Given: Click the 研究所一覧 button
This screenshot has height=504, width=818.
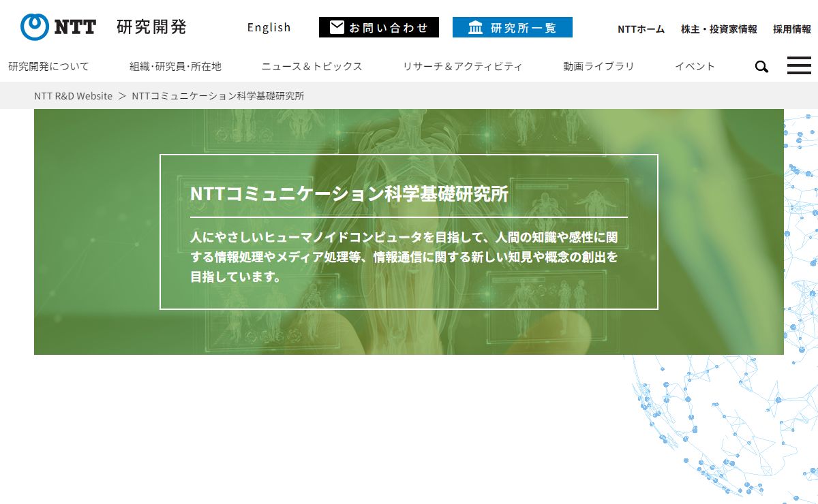Looking at the screenshot, I should coord(513,27).
